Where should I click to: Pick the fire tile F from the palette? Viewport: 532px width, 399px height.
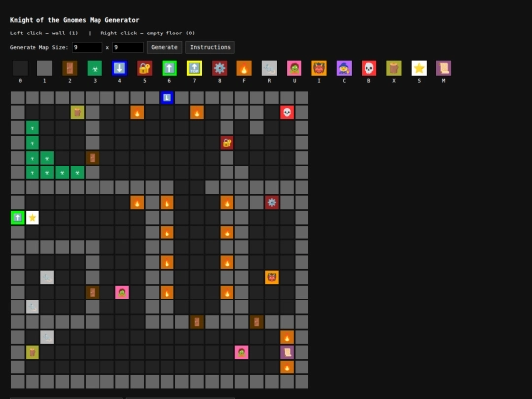pos(244,68)
